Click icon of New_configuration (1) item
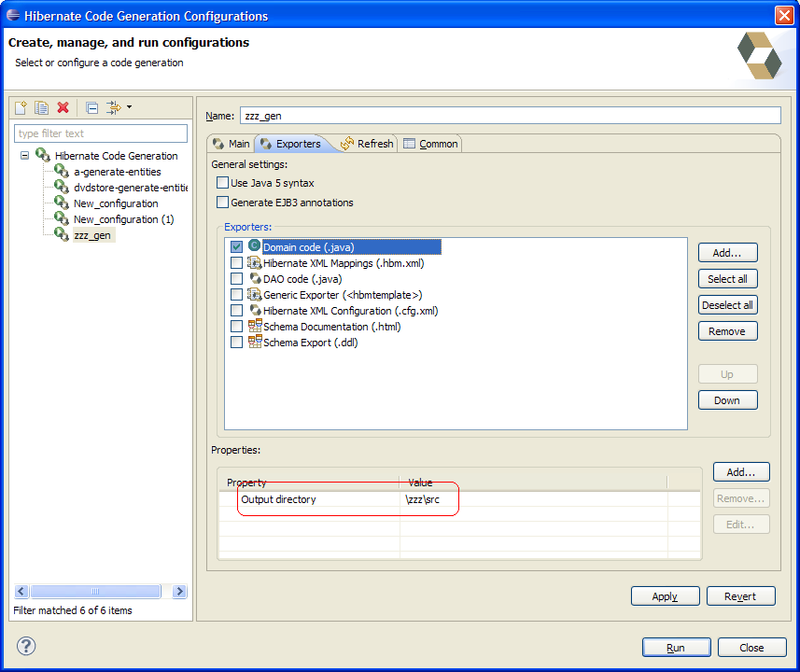The width and height of the screenshot is (800, 672). point(62,218)
